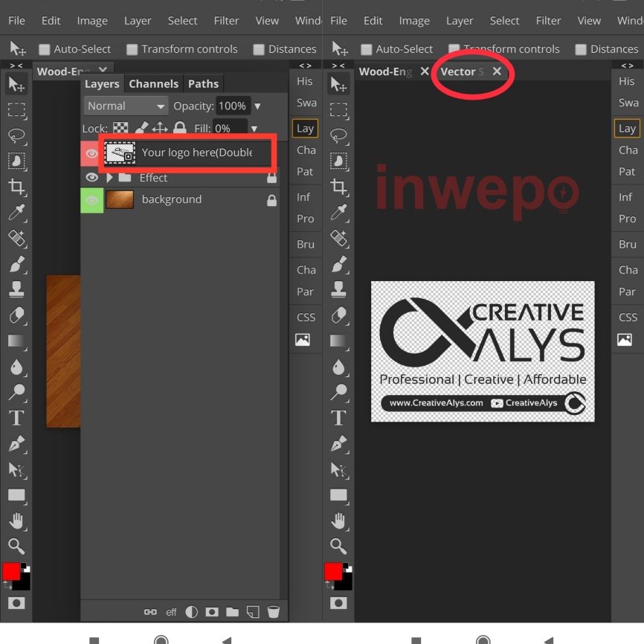Open Bru panel in right pane sidebar
The image size is (644, 644).
click(x=627, y=245)
